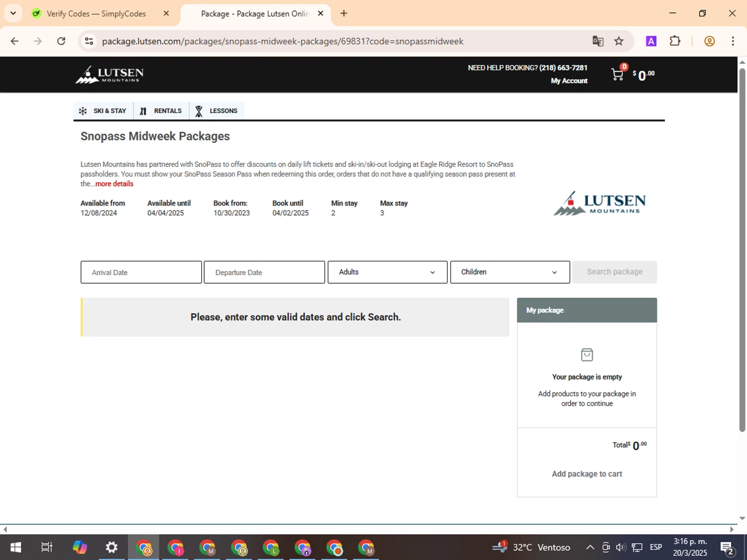The height and width of the screenshot is (560, 747).
Task: Click the My package header
Action: (x=587, y=310)
